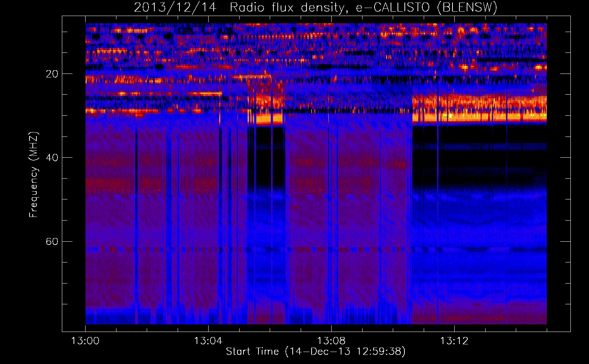589x364 pixels.
Task: Click the '60' frequency tick label
Action: point(52,242)
